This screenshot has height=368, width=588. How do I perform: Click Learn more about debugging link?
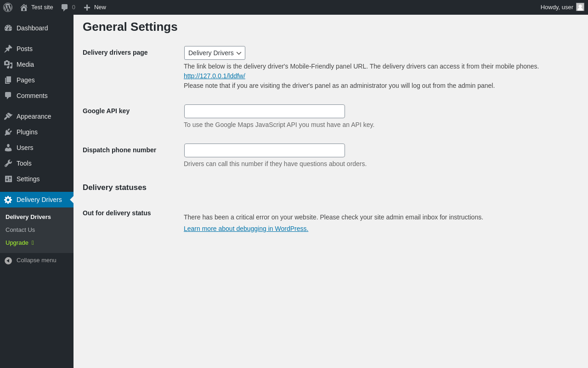[x=246, y=229]
